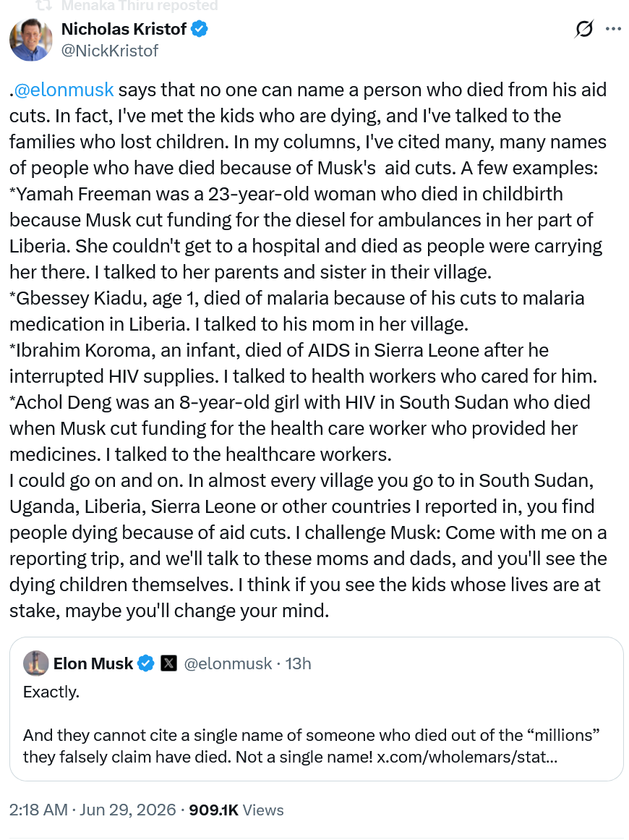Click the Nicholas Kristof display name

(x=124, y=29)
